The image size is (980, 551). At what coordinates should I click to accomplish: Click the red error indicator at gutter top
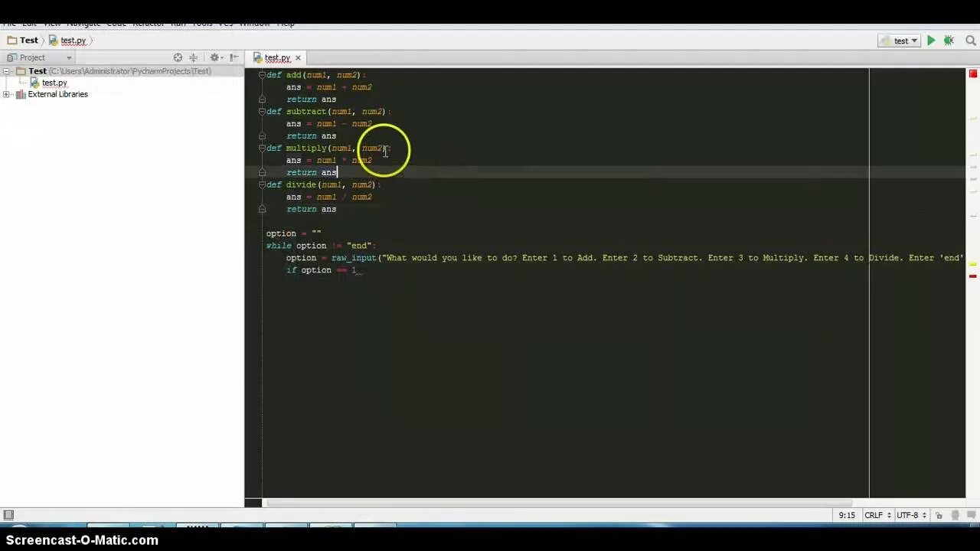coord(973,74)
